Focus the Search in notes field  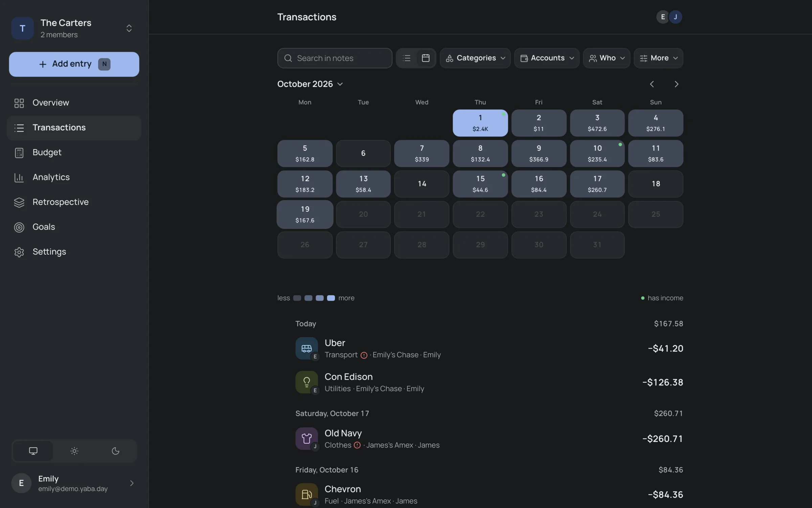335,58
